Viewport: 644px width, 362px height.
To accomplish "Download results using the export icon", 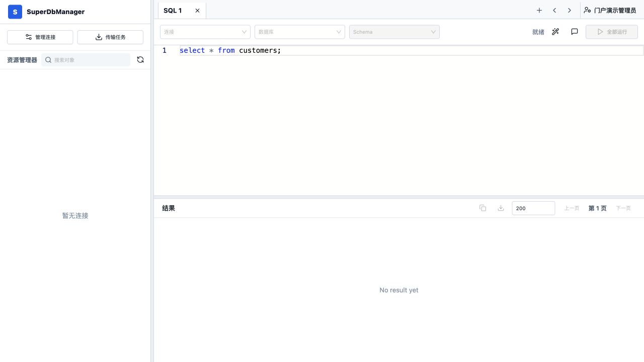I will [x=501, y=208].
